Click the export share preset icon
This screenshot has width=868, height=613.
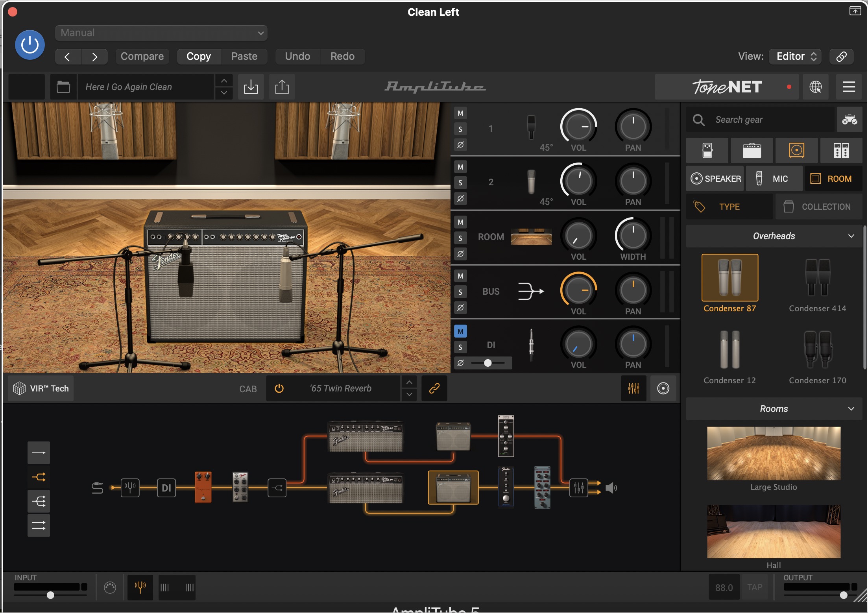click(282, 87)
